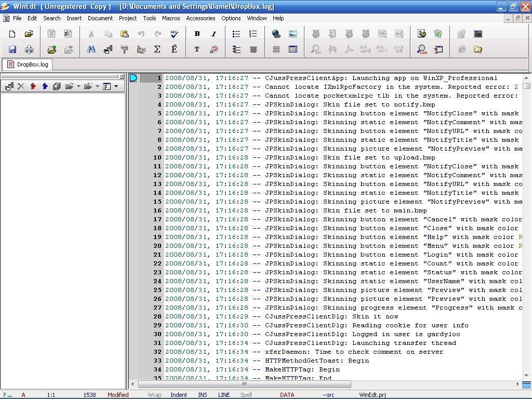The height and width of the screenshot is (399, 532).
Task: Click the grid array icon
Action: (x=276, y=49)
